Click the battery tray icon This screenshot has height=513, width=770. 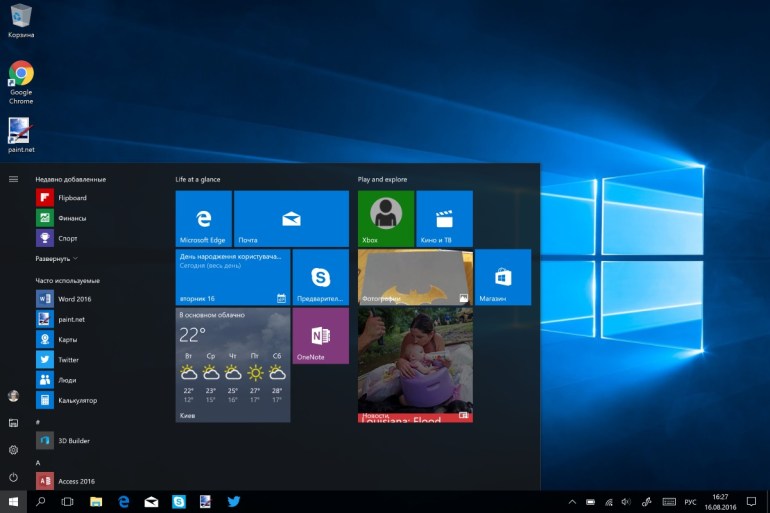pos(591,502)
